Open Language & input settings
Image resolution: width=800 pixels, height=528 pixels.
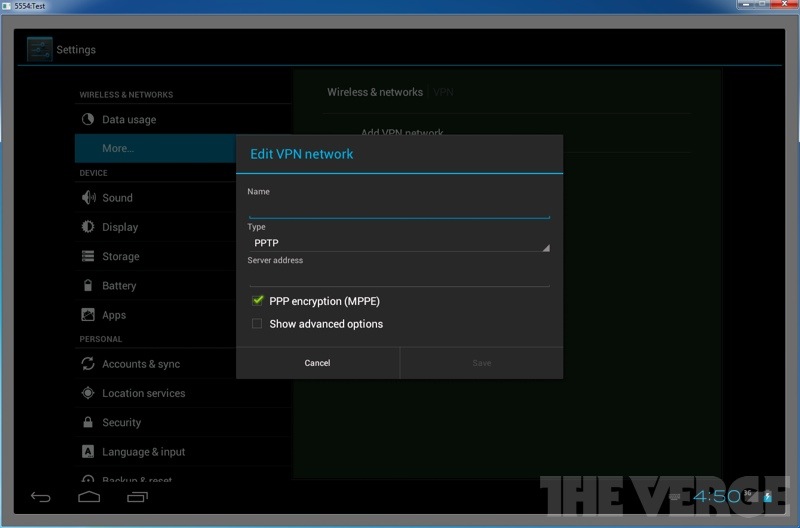tap(143, 452)
